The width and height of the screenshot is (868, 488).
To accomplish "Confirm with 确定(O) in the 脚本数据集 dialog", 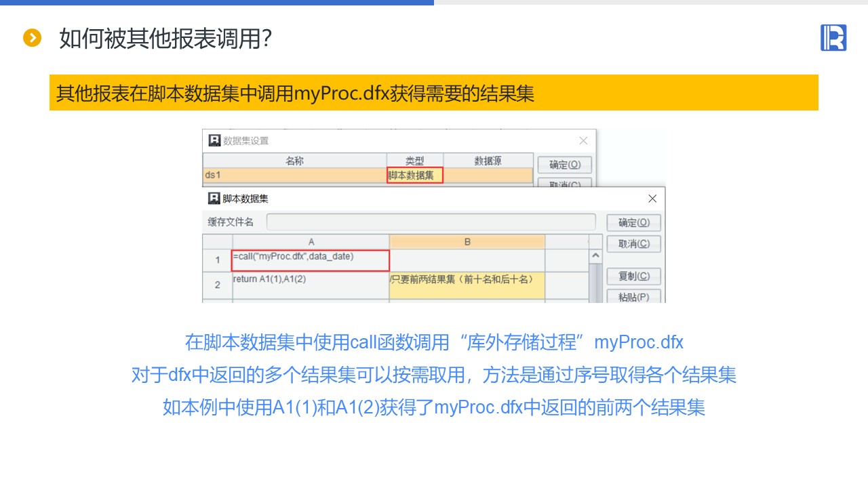I will point(633,222).
